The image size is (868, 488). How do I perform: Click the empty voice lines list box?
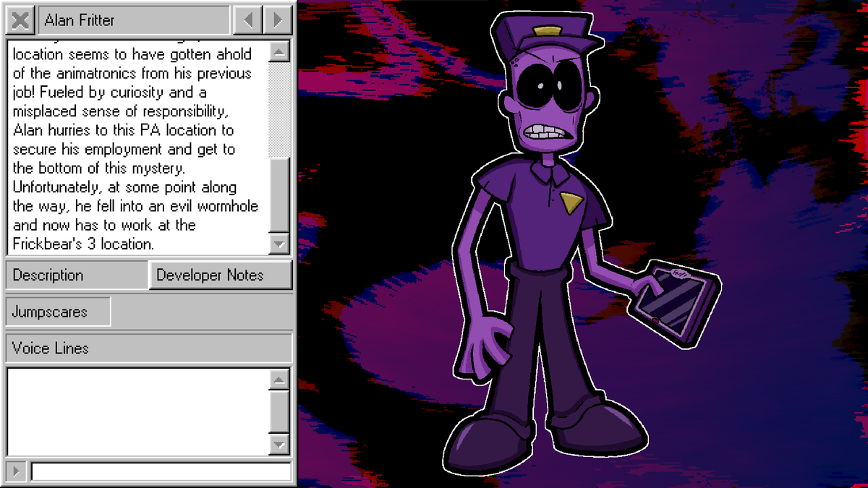tap(137, 411)
